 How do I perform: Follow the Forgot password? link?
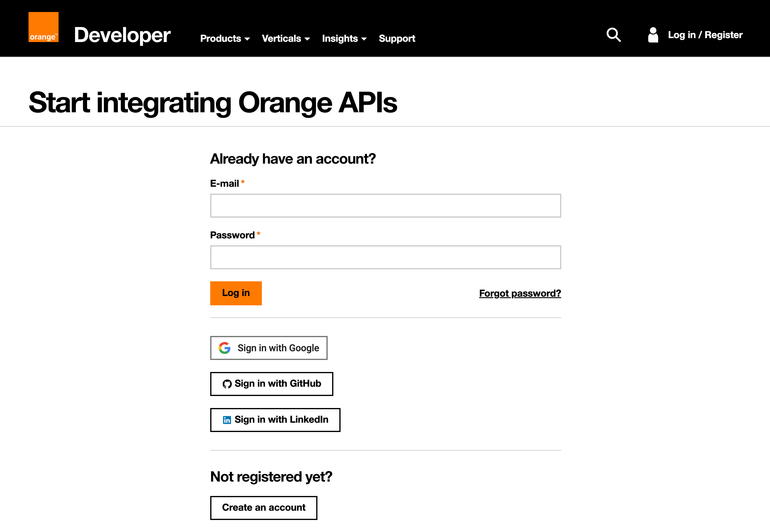[520, 293]
